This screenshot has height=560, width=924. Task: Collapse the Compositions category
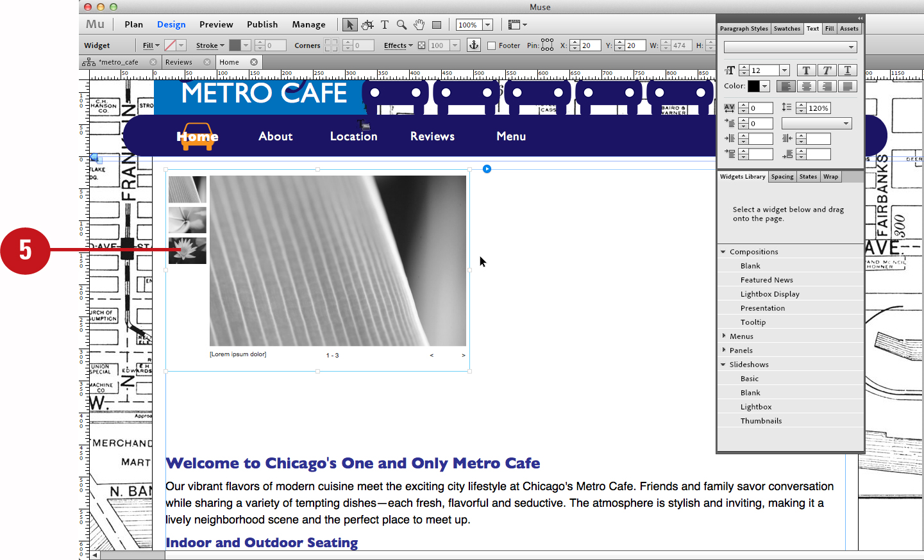point(723,252)
